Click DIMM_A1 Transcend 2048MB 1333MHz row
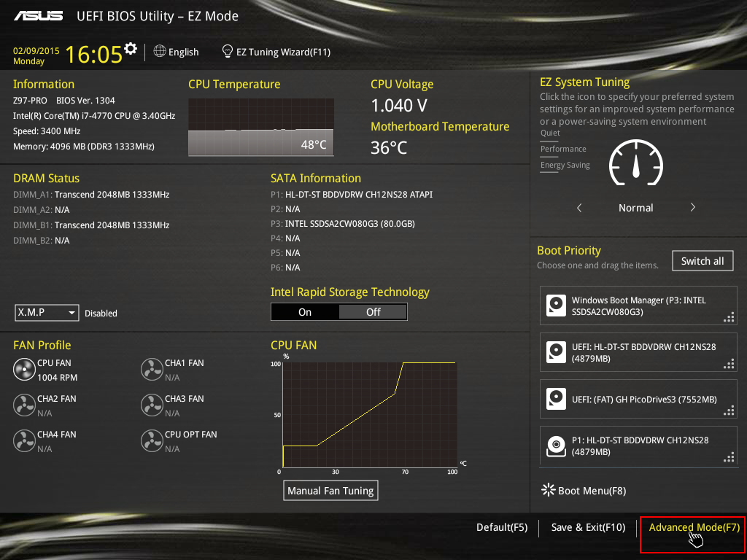This screenshot has height=560, width=747. (91, 194)
